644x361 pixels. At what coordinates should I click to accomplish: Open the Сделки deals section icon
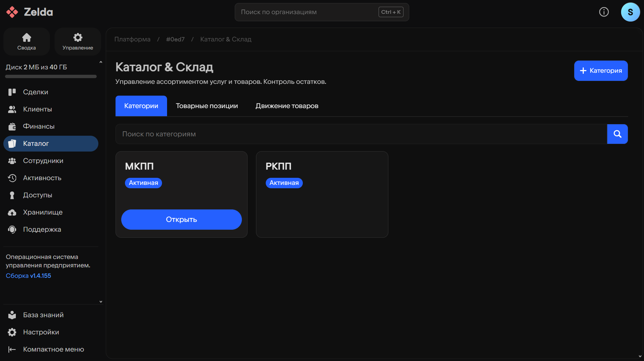click(12, 92)
